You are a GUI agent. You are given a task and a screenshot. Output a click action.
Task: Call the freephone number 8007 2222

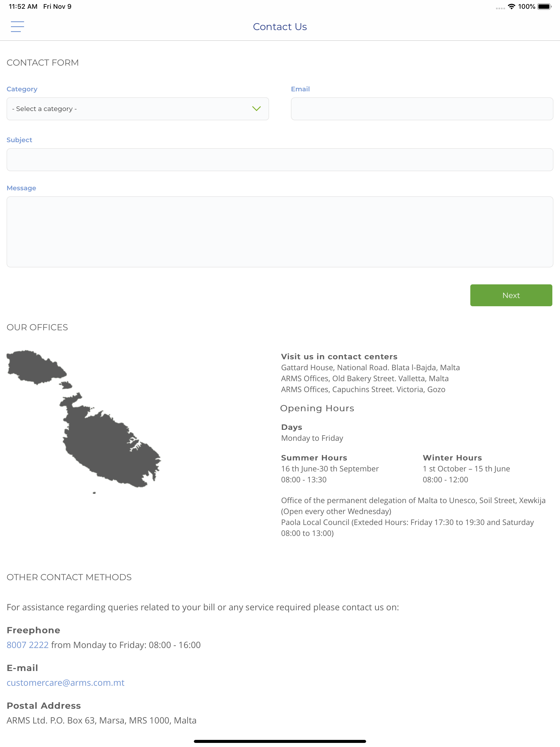coord(28,645)
